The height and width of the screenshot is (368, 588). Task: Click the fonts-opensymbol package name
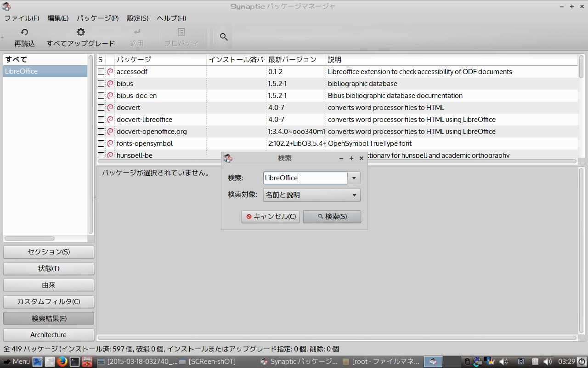pyautogui.click(x=145, y=144)
